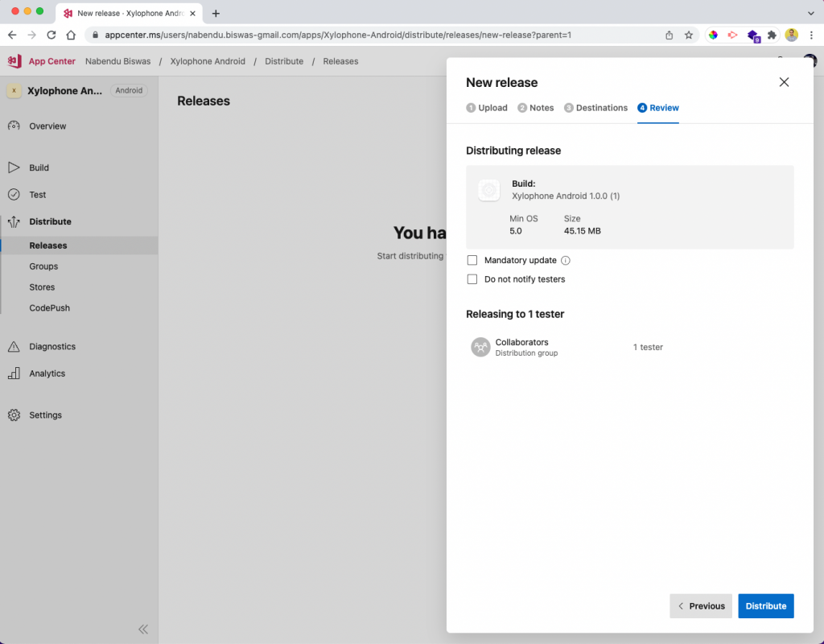824x644 pixels.
Task: Close the New release browser tab
Action: click(x=192, y=14)
